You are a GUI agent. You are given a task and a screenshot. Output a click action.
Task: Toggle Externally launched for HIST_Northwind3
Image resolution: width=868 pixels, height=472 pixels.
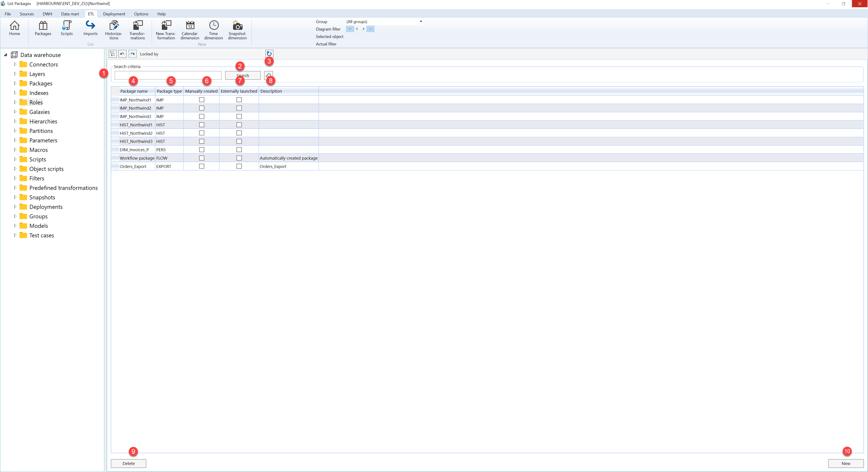[x=239, y=141]
